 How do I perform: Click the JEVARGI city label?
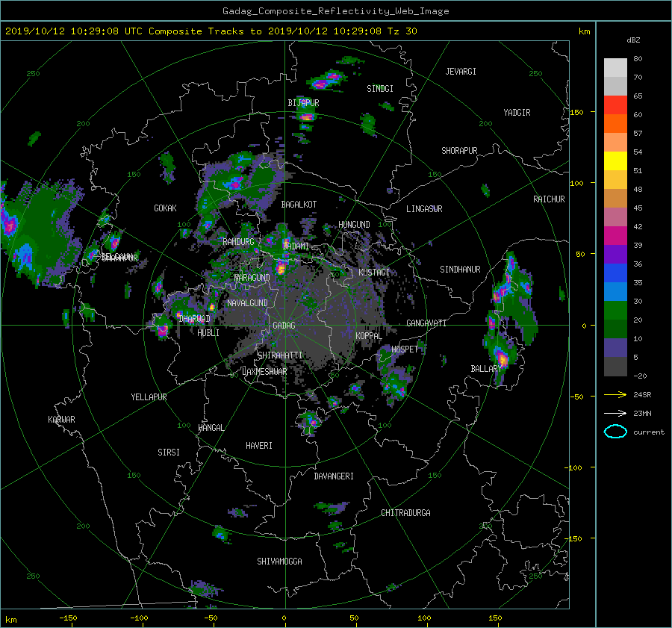coord(461,72)
